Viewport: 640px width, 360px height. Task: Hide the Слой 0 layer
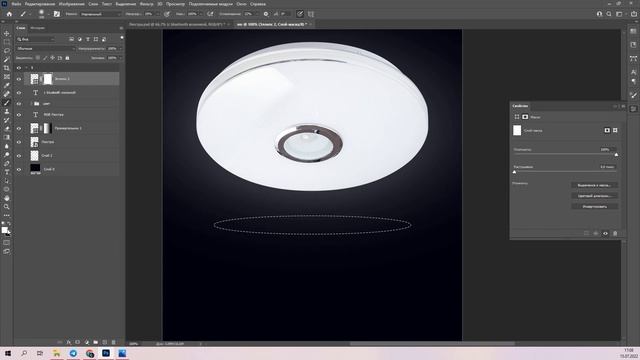[x=19, y=169]
